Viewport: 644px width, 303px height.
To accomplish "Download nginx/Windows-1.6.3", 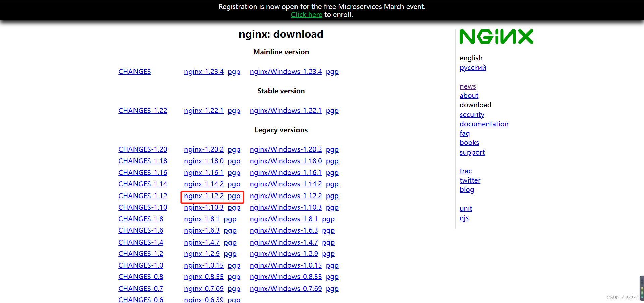I will click(283, 230).
